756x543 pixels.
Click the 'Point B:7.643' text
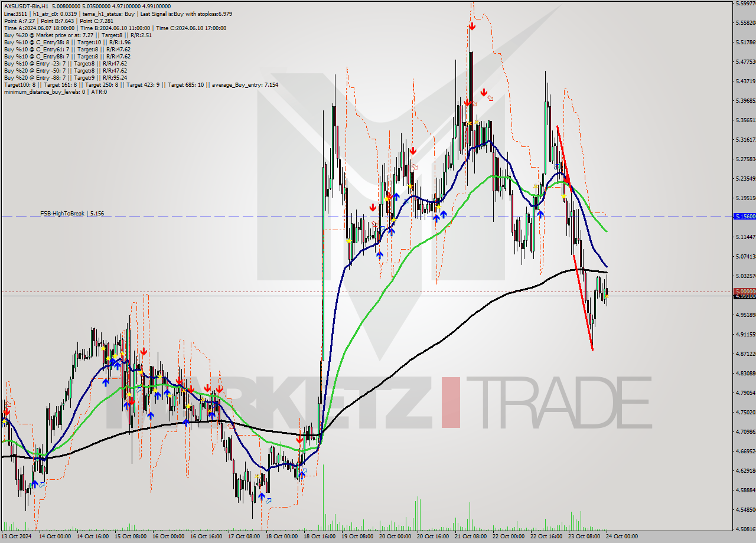pyautogui.click(x=58, y=21)
